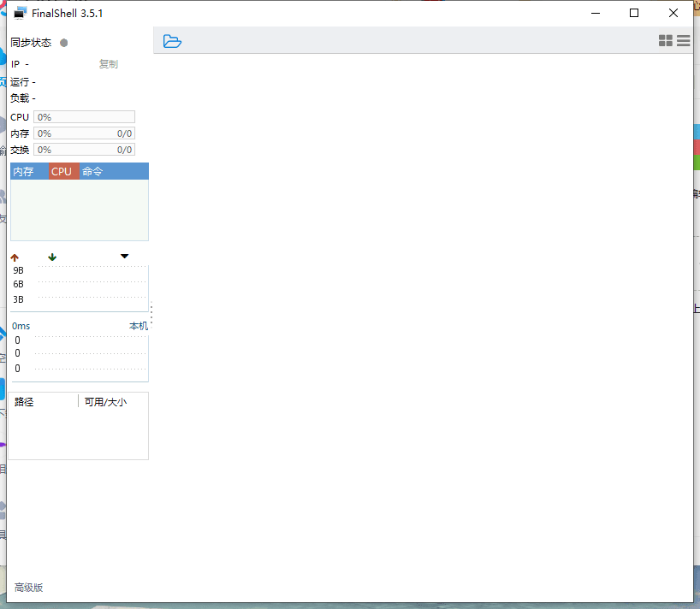Open the 高级版 premium version link
Viewport: 700px width, 609px height.
tap(28, 588)
